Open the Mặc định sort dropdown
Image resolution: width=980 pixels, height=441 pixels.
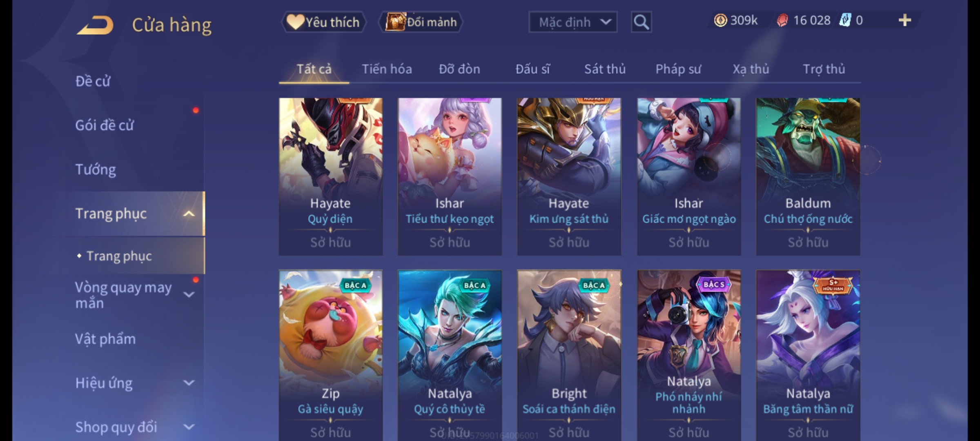pyautogui.click(x=572, y=22)
